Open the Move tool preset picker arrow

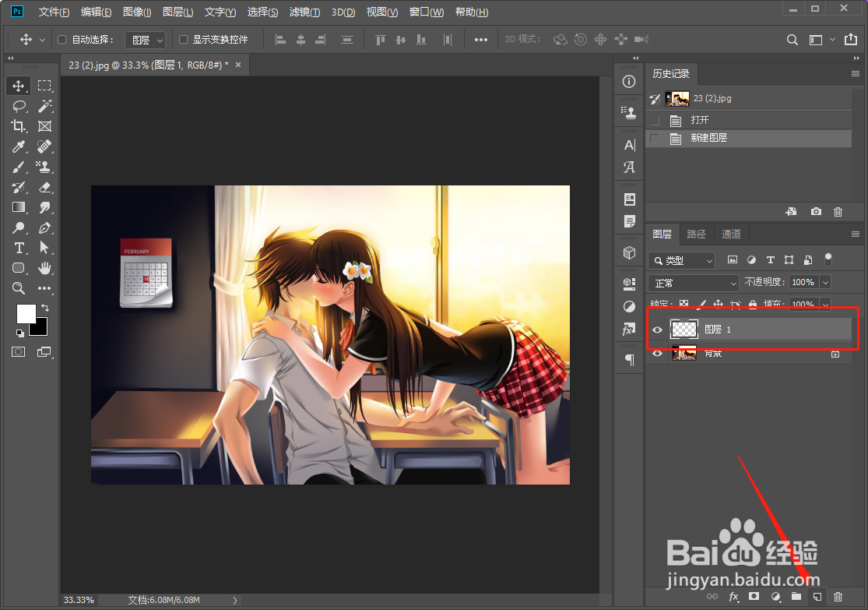(42, 40)
